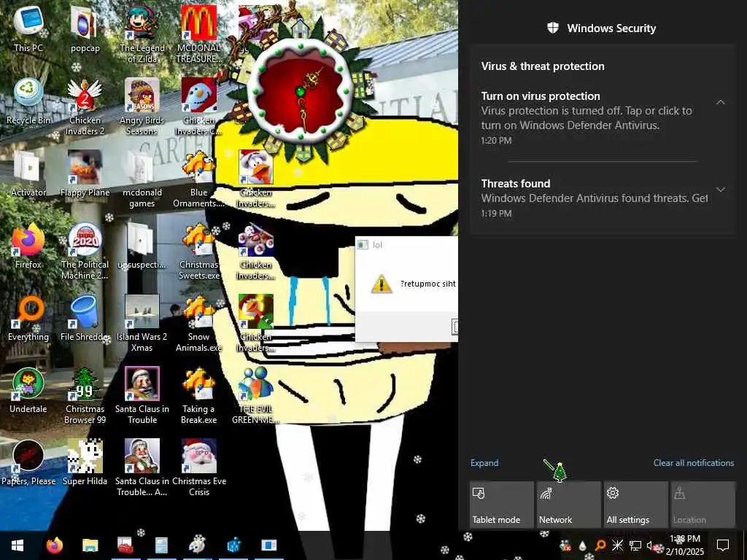The height and width of the screenshot is (560, 747).
Task: Open Snow Animals.exe on desktop
Action: click(198, 324)
